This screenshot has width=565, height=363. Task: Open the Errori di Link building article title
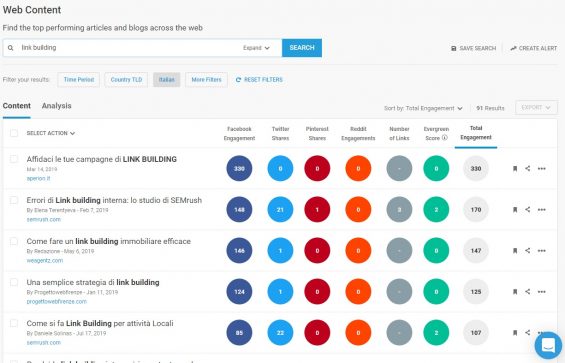[x=114, y=200]
